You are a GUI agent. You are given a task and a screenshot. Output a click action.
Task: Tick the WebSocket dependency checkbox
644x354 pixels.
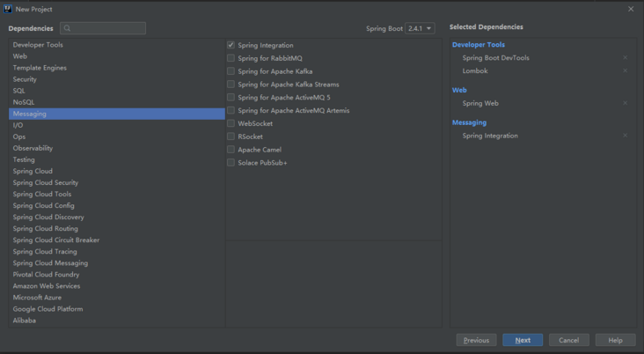point(231,123)
